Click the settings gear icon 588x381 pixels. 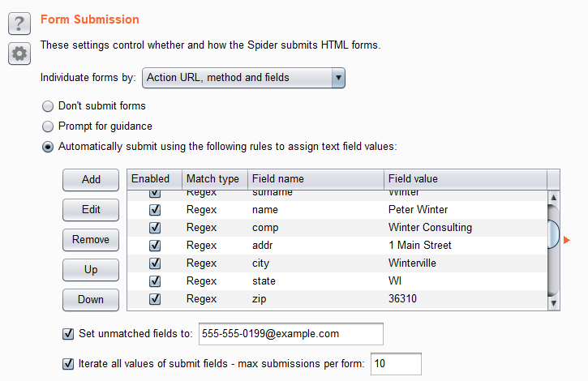(x=19, y=54)
